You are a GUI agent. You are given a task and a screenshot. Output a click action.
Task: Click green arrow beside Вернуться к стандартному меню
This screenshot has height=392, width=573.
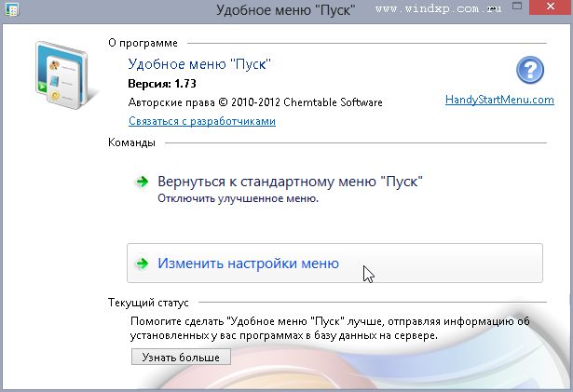pyautogui.click(x=142, y=182)
